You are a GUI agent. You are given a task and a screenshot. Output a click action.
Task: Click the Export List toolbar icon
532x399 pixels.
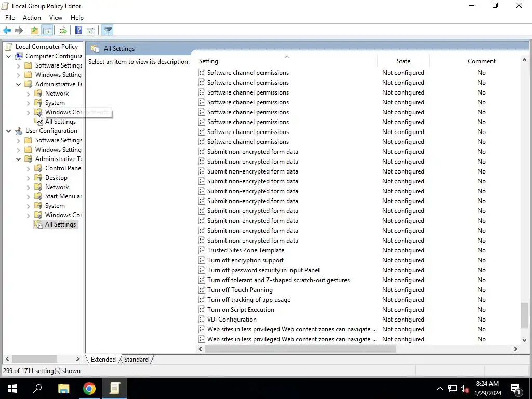coord(63,31)
